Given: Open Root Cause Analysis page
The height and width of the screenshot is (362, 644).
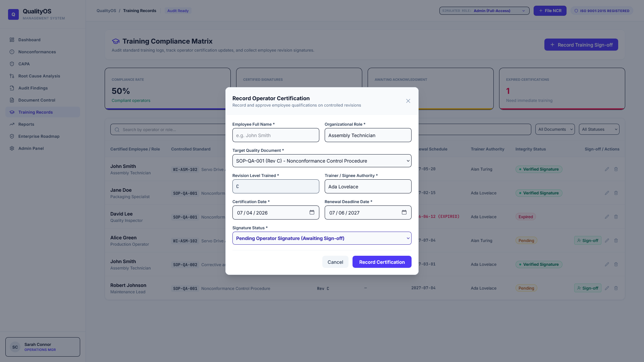Looking at the screenshot, I should (43, 76).
